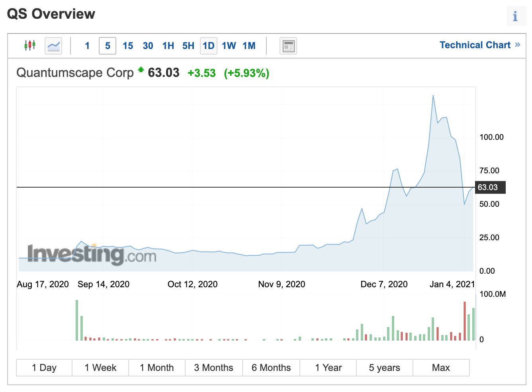Click the info icon beside QS Overview
532x392 pixels.
click(x=516, y=16)
